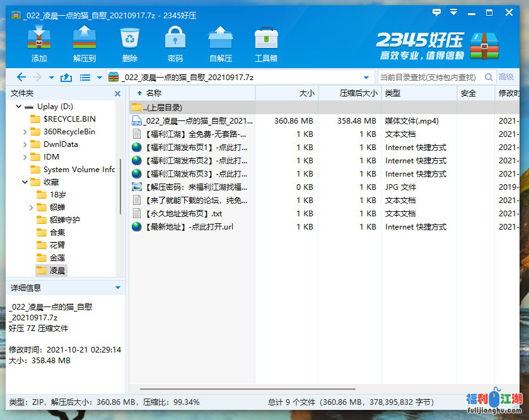Expand the archive path address dropdown
Screen dimensions: 529x420
(x=366, y=78)
